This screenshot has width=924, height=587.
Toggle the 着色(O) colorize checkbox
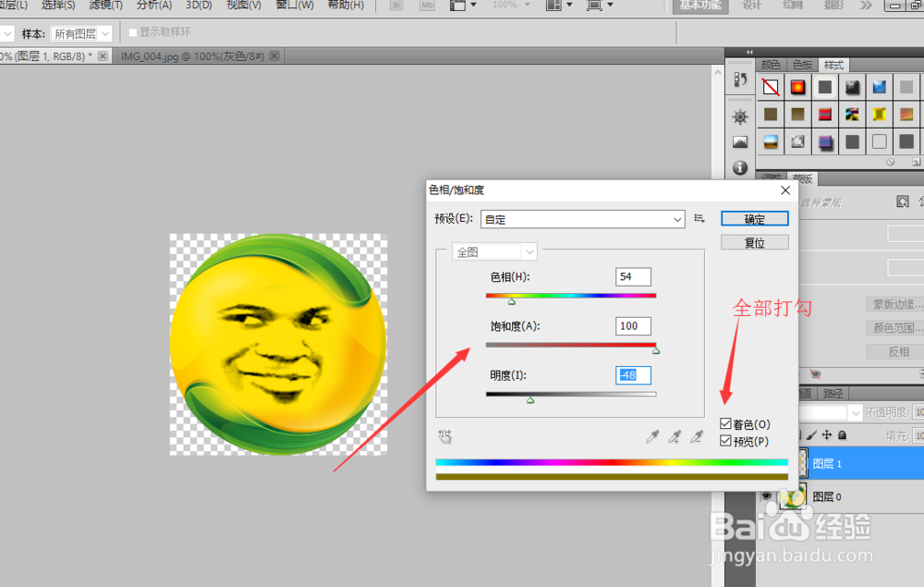click(x=725, y=423)
